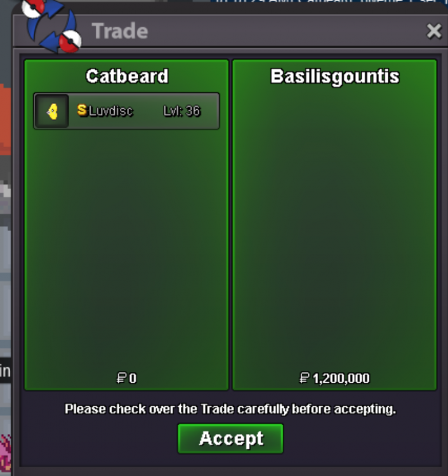
Task: Click the gold shiny S badge
Action: coord(82,110)
